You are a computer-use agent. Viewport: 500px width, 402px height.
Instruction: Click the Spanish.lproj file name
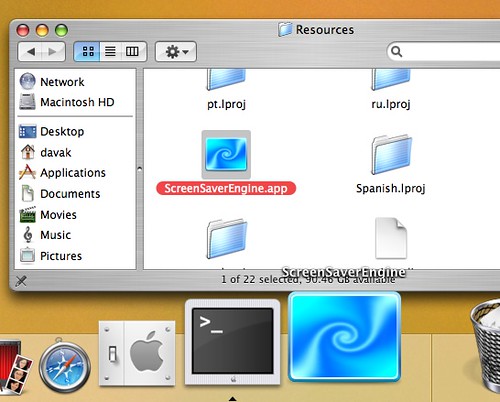[391, 188]
